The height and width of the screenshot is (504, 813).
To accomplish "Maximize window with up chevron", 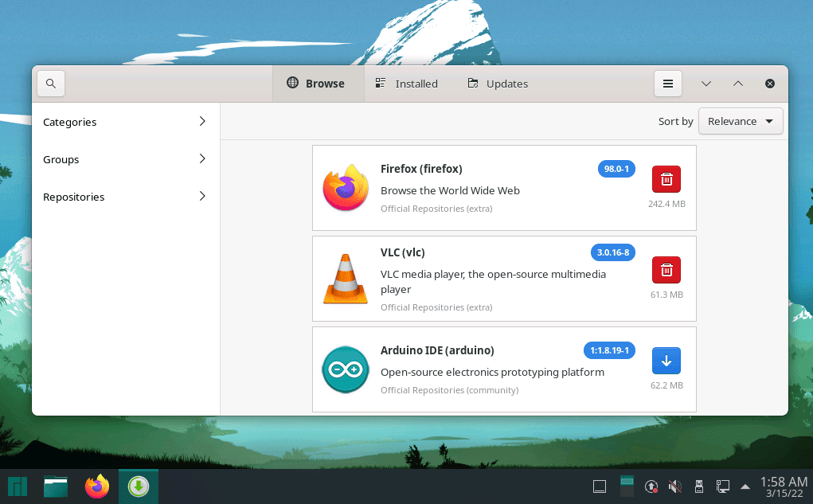I will (738, 84).
